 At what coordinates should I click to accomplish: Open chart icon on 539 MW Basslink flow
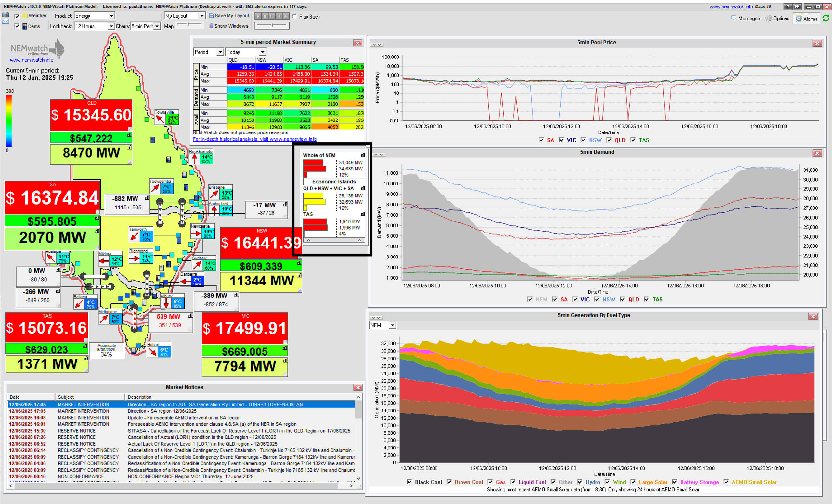point(190,315)
